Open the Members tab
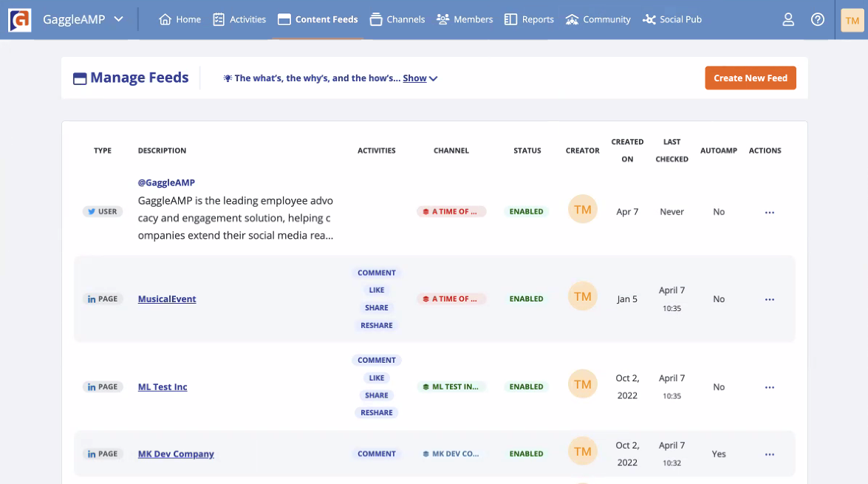Screen dimensions: 868x484 pos(465,19)
